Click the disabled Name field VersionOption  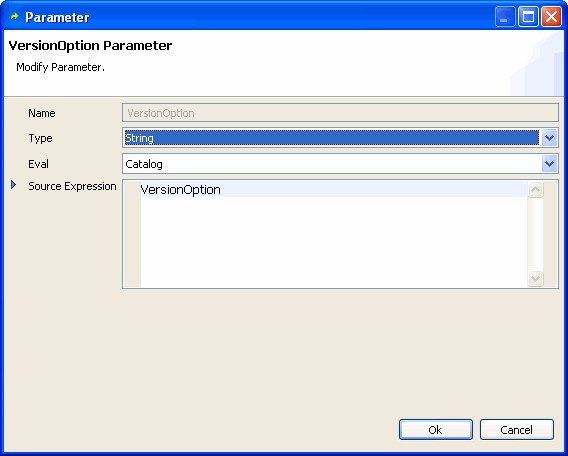pos(340,113)
